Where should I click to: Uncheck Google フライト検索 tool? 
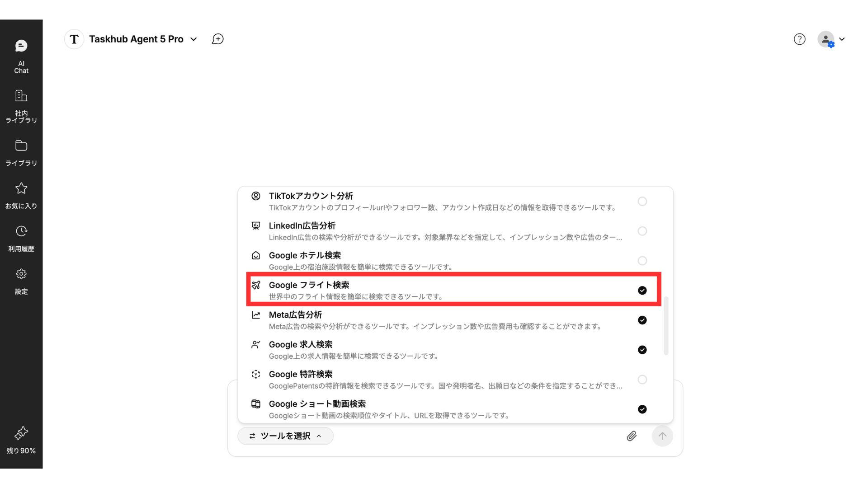pos(642,291)
